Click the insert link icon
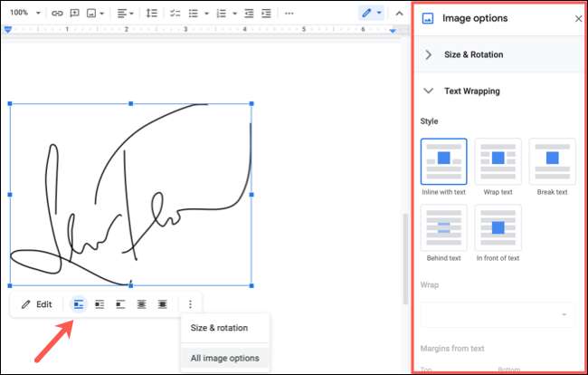This screenshot has width=588, height=375. pyautogui.click(x=57, y=14)
